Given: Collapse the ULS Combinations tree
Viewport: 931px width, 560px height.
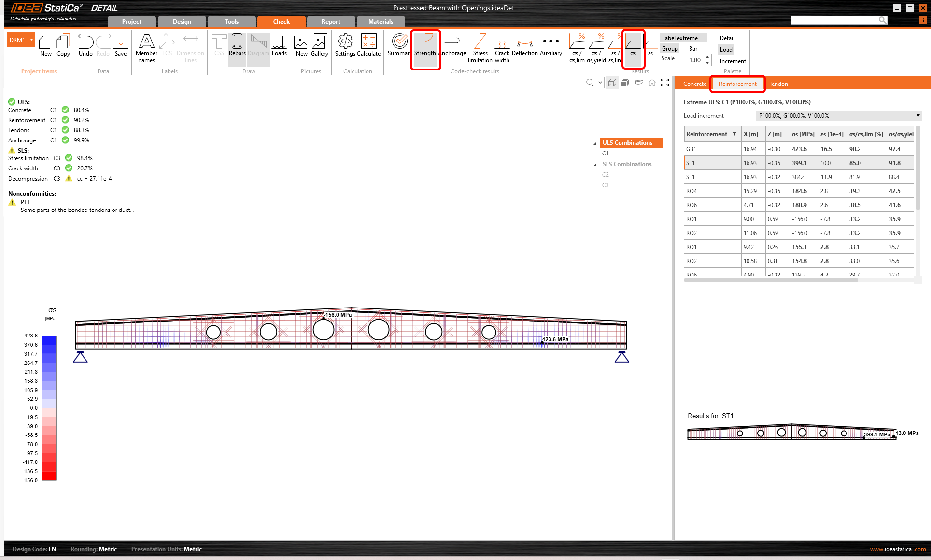Looking at the screenshot, I should [x=595, y=143].
